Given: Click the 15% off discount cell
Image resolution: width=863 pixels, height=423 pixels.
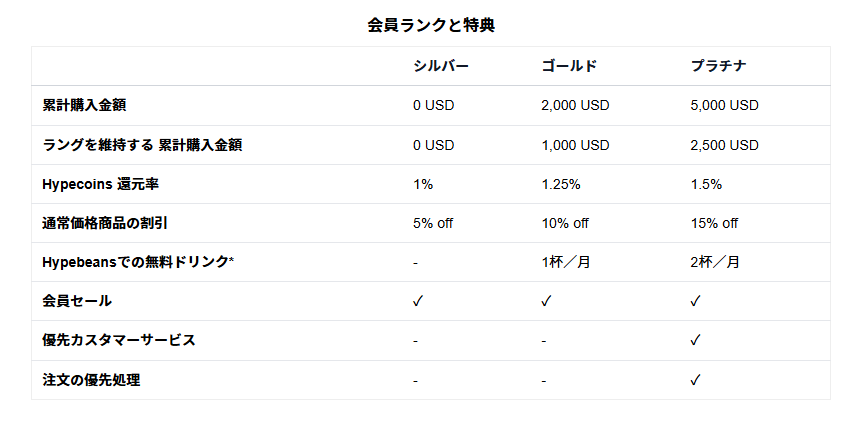Looking at the screenshot, I should tap(714, 223).
